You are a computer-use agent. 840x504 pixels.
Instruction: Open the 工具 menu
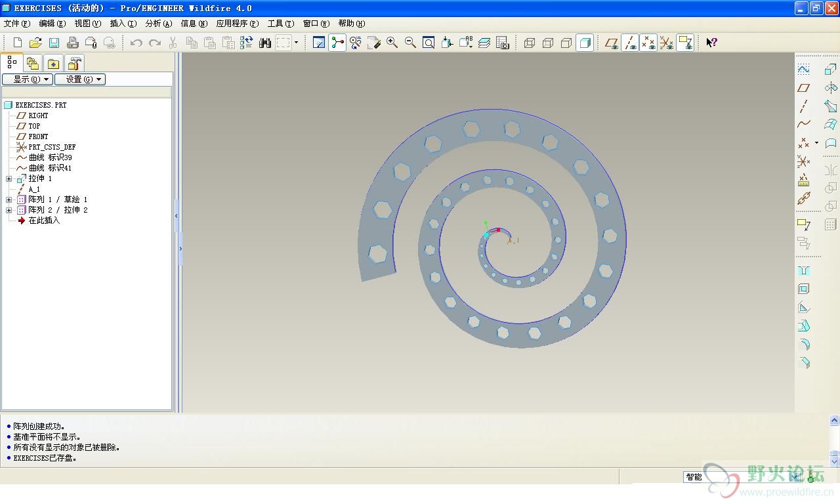tap(281, 24)
